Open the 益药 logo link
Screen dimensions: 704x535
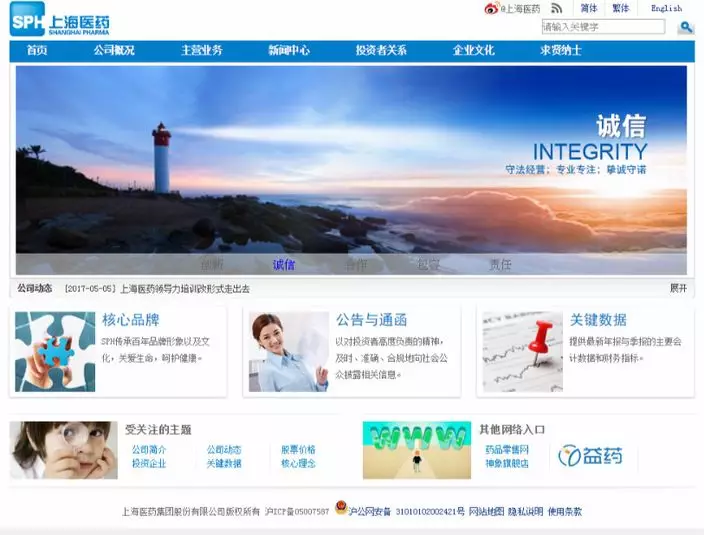590,456
